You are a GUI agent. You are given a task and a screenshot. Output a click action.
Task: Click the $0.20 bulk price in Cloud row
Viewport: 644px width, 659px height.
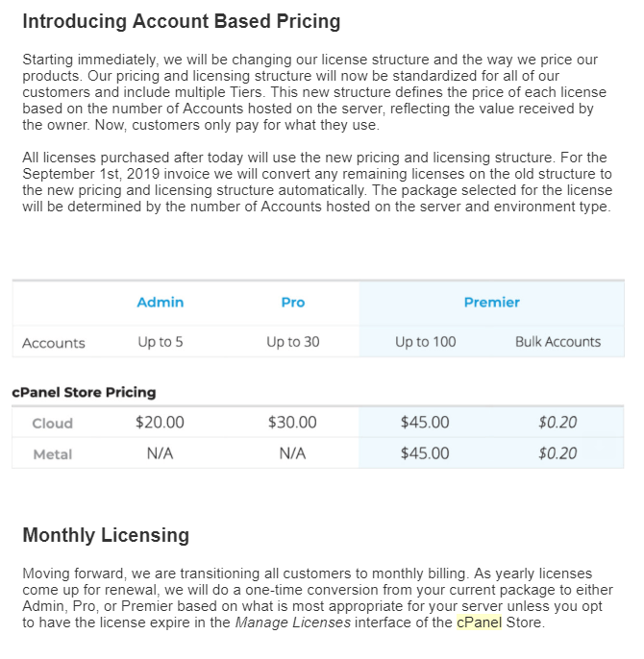pyautogui.click(x=557, y=423)
